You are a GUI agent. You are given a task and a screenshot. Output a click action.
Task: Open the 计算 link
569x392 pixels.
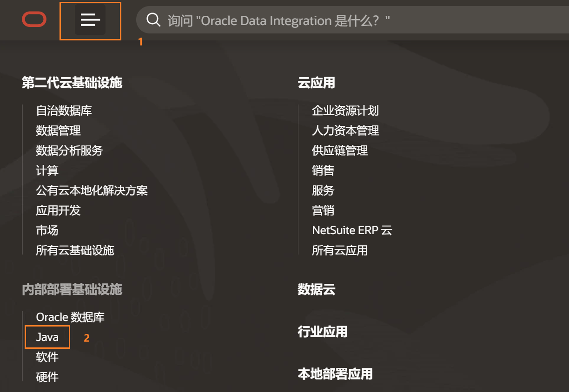tap(47, 170)
